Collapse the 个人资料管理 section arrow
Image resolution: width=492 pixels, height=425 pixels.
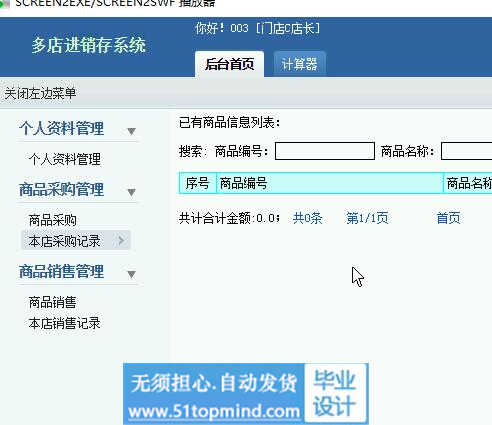coord(131,131)
